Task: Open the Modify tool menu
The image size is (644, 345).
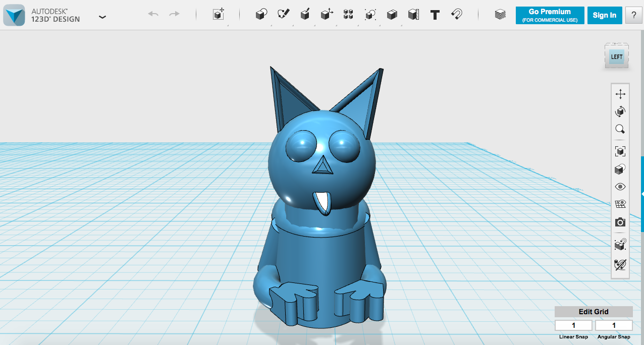Action: (x=327, y=14)
